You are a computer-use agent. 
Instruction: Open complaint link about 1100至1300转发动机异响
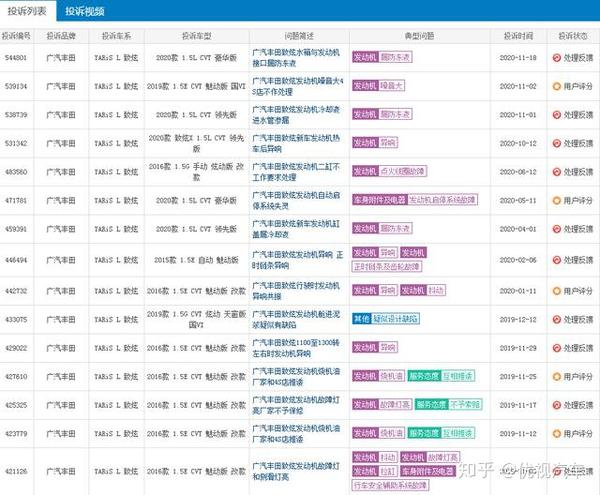click(x=296, y=348)
